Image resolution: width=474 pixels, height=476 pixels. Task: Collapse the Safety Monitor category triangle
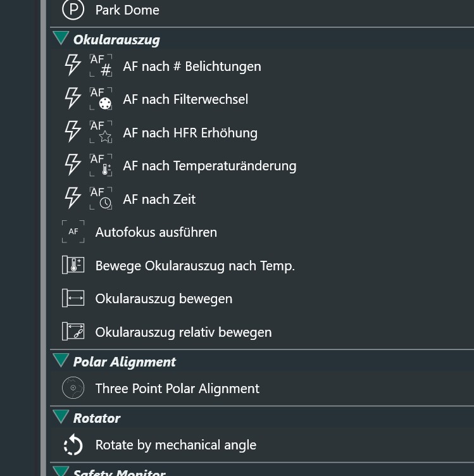(61, 471)
